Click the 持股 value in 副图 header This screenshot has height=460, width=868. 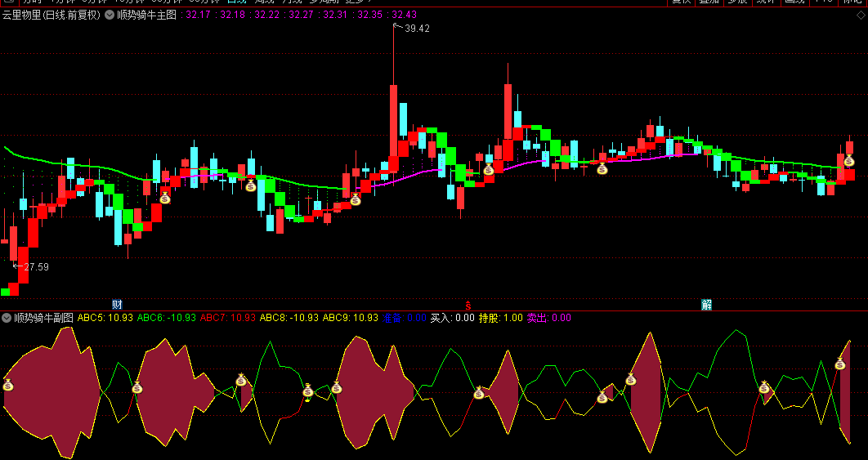(x=500, y=318)
